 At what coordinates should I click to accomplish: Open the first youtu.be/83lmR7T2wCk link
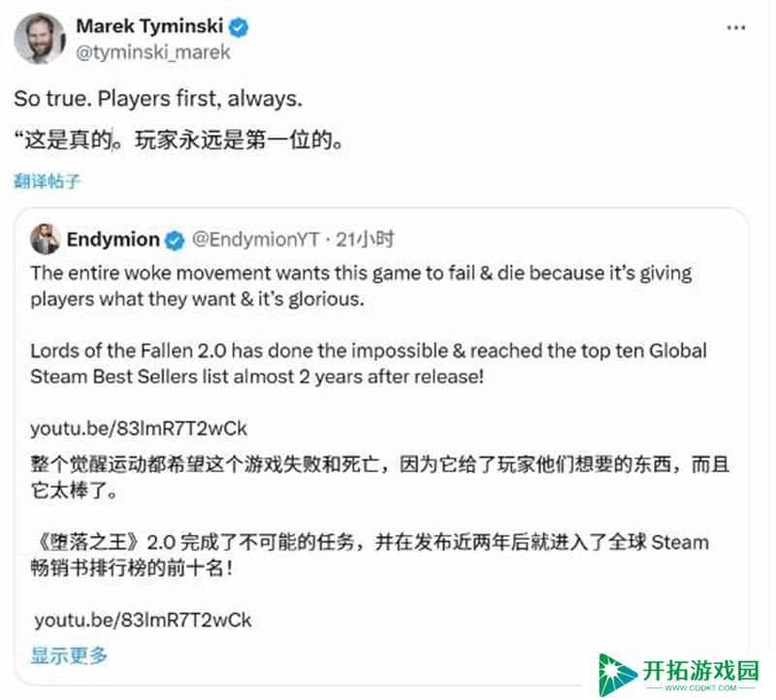click(139, 429)
